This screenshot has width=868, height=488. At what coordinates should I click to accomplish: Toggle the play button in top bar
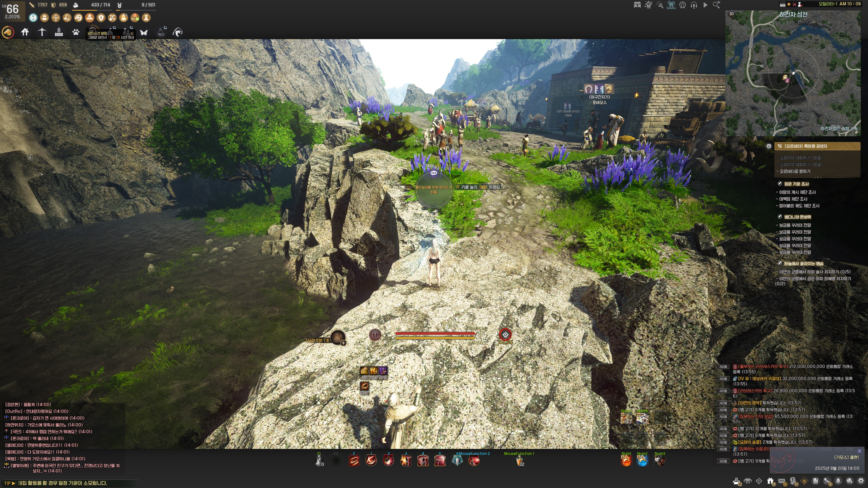coord(705,5)
